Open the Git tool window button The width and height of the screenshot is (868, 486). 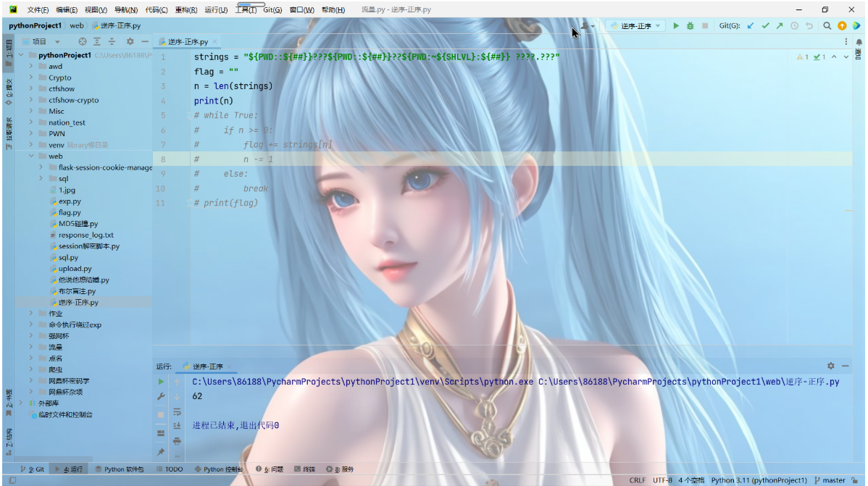[x=33, y=469]
